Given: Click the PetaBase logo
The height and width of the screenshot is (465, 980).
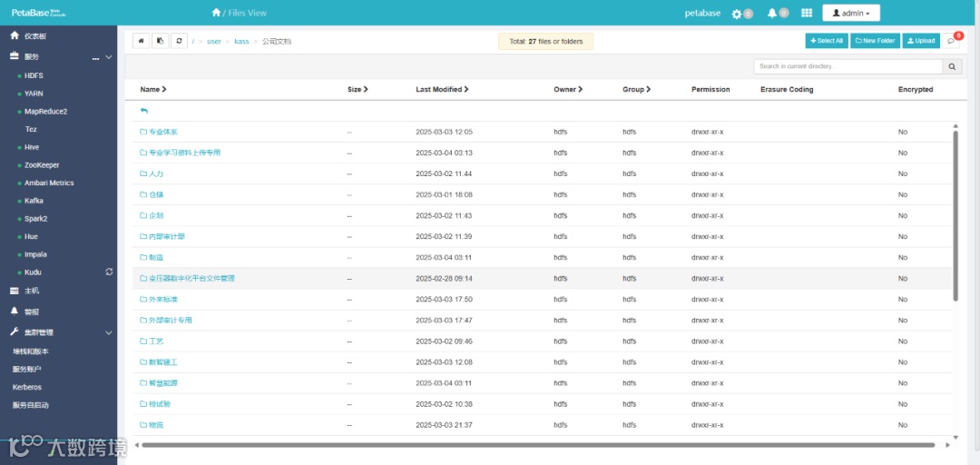Looking at the screenshot, I should (39, 13).
